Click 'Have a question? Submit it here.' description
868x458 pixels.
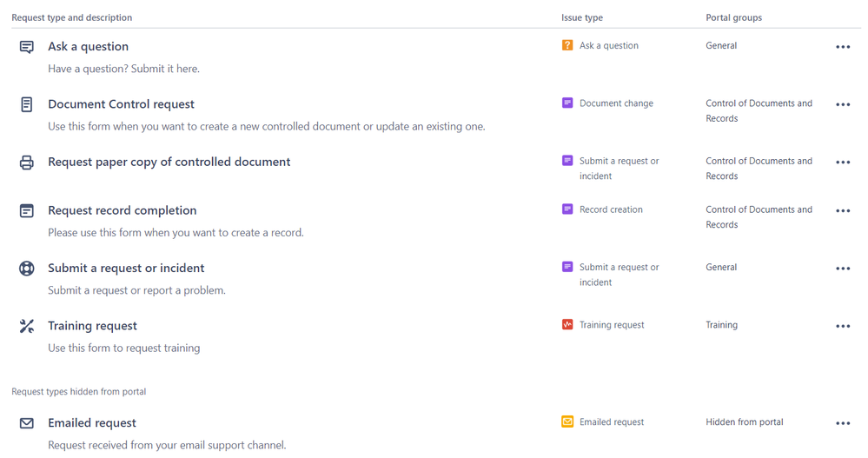(124, 69)
